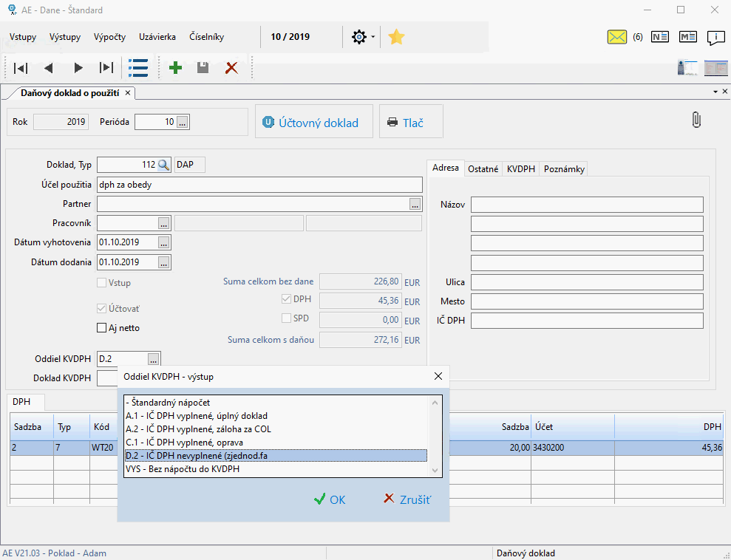Screen dimensions: 731x560
Task: Select A.1 - IČ DPH vyplnené, úplný doklad
Action: 276,416
